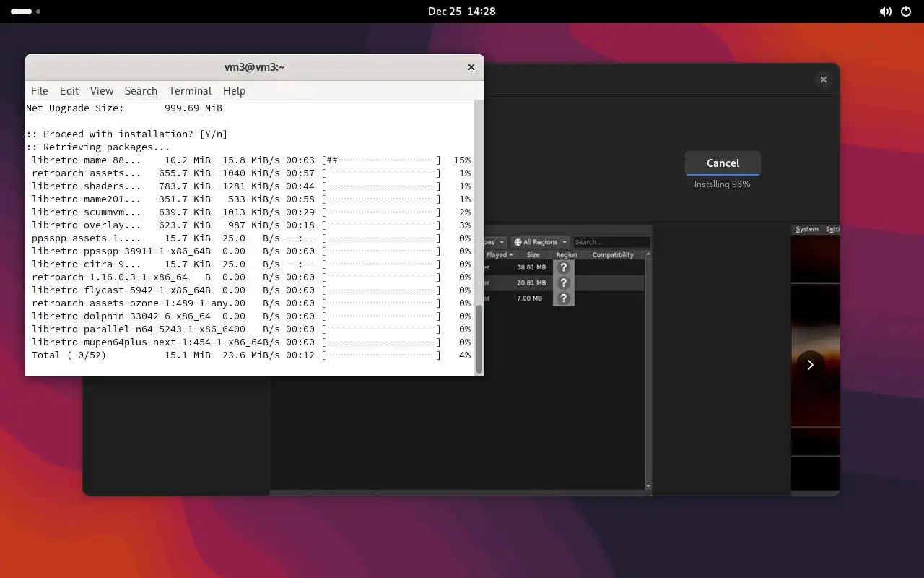Click the ppsspp-assets download line

(251, 238)
